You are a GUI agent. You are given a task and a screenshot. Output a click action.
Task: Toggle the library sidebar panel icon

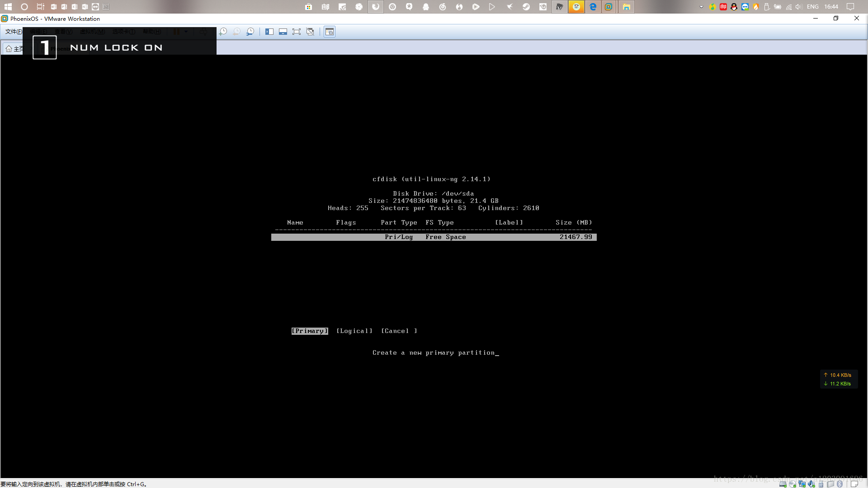269,32
